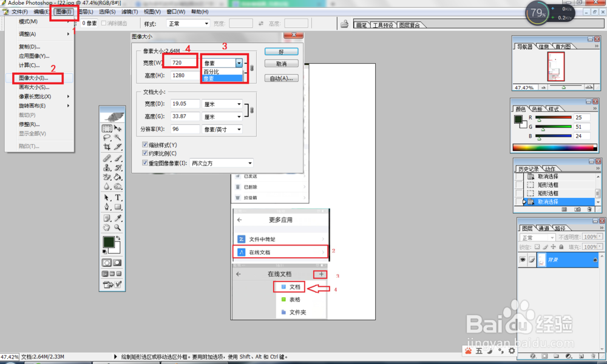Toggle the 缩放样式 checkbox

(145, 144)
